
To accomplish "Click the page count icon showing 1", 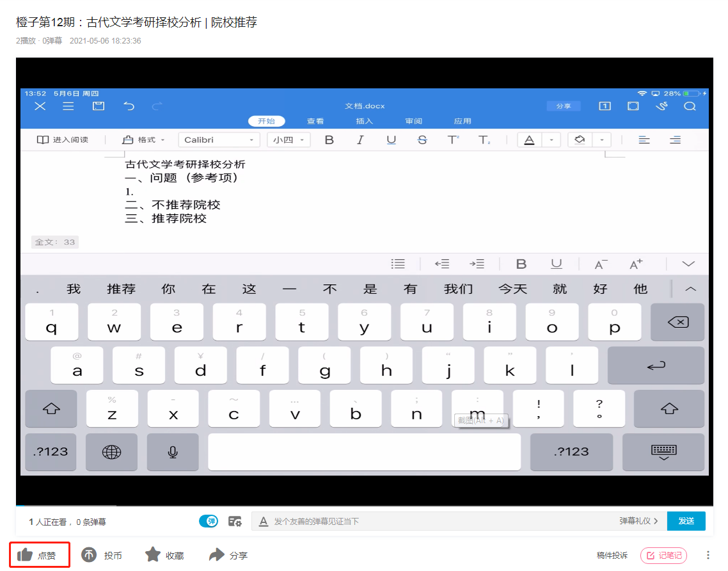I will (x=605, y=106).
